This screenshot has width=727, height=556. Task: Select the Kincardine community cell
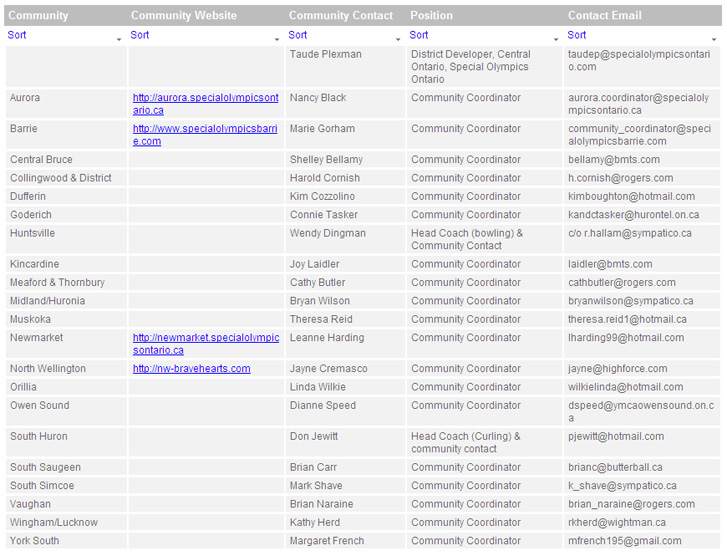coord(66,264)
